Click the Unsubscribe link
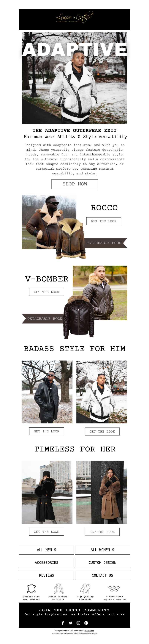This screenshot has height=644, width=149. [x=89, y=631]
